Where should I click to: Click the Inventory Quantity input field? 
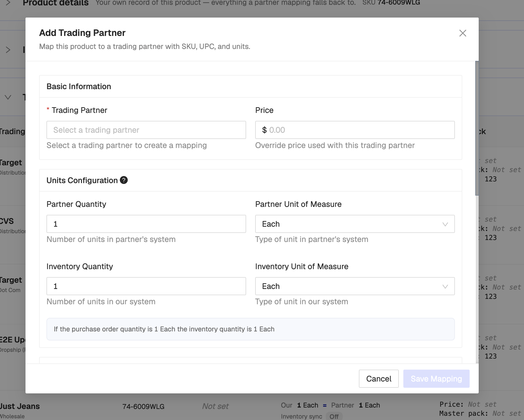[146, 286]
